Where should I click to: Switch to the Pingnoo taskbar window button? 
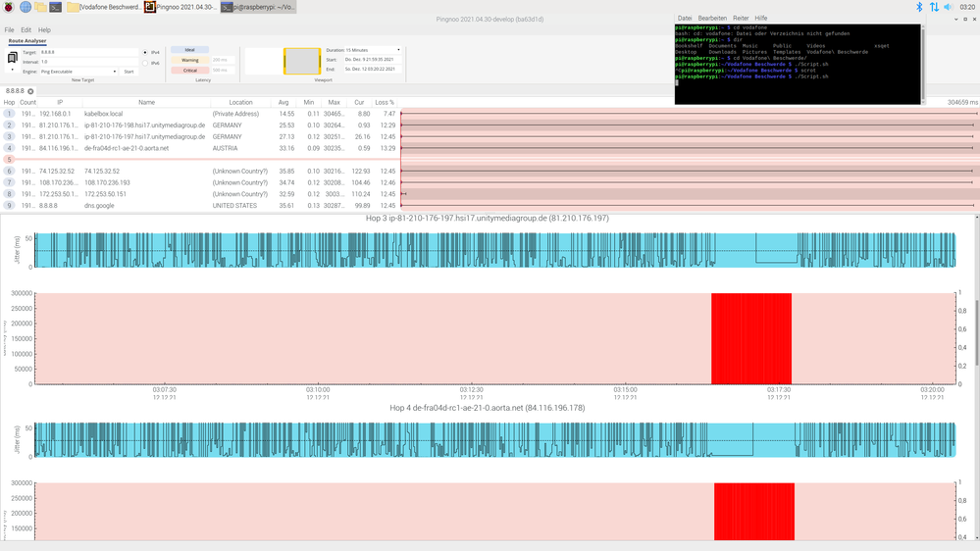179,7
